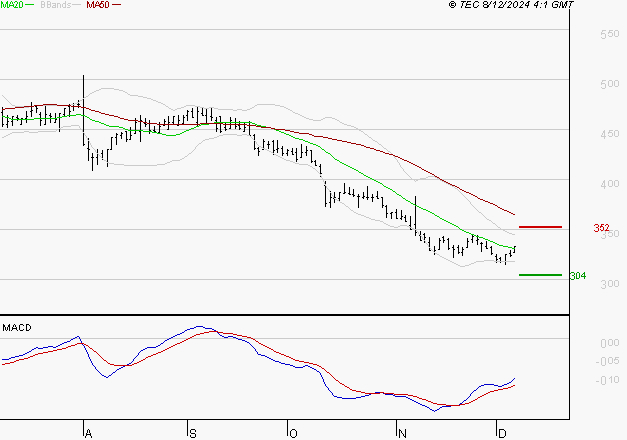Image resolution: width=627 pixels, height=440 pixels.
Task: Select the green support line marker
Action: pyautogui.click(x=540, y=274)
